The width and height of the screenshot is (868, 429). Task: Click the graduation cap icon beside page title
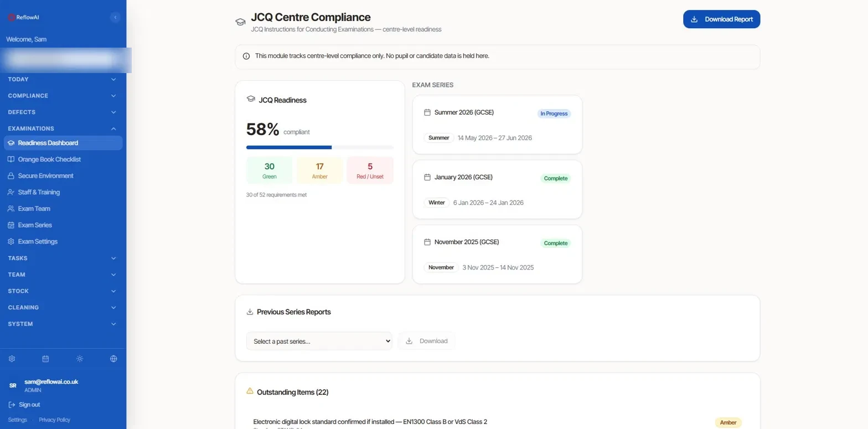[240, 22]
